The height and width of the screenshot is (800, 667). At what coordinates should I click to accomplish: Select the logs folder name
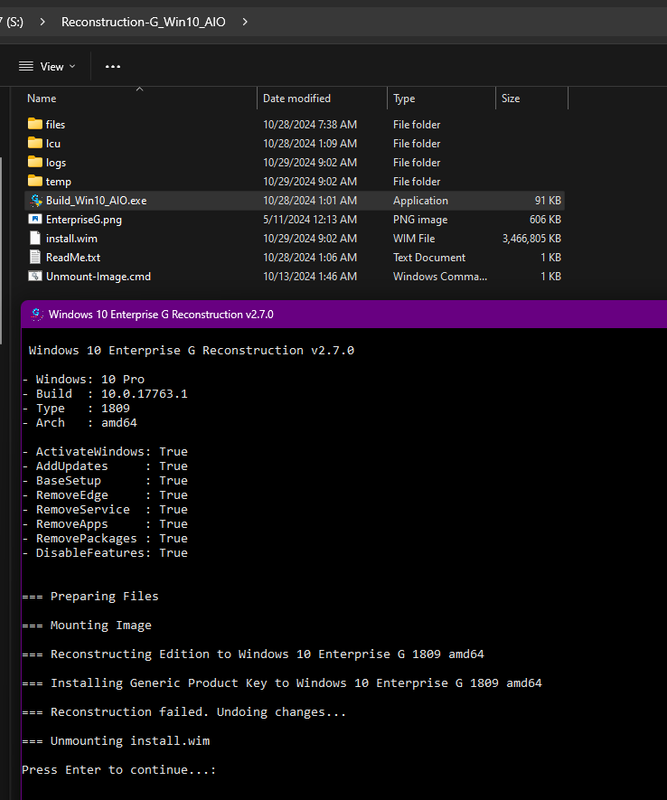tap(56, 163)
